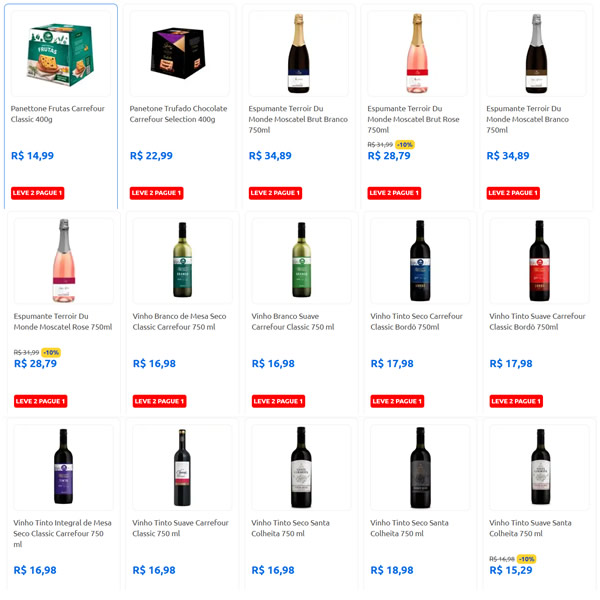Click the Vinho Branco de Mesa Seco bottle image
600x600 pixels.
182,260
